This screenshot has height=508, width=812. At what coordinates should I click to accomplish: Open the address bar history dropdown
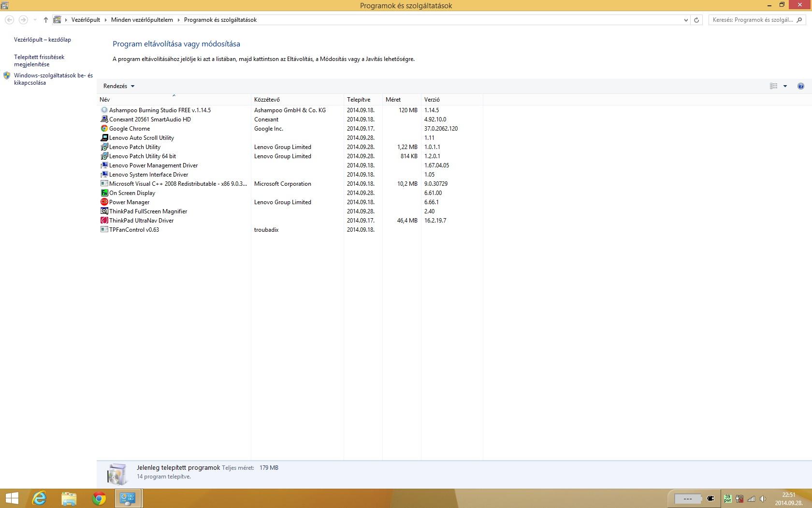[x=686, y=20]
